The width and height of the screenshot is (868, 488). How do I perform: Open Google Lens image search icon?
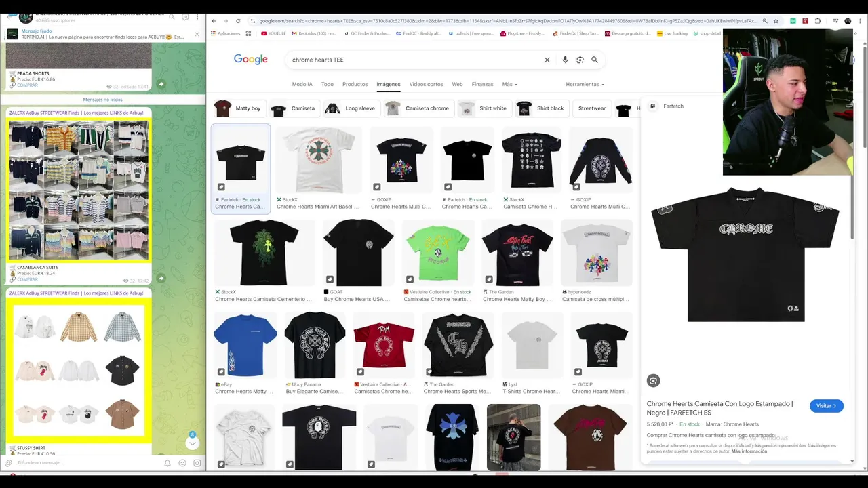(580, 60)
